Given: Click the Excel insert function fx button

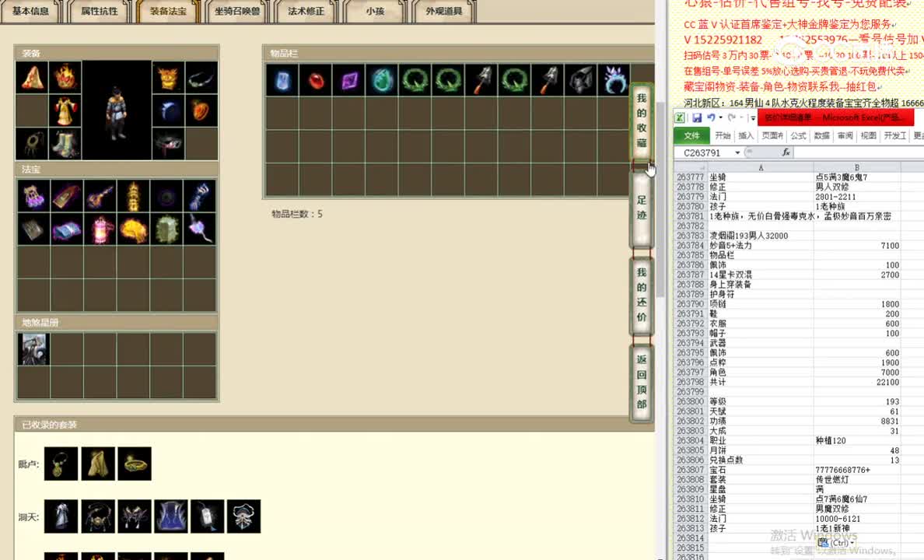Looking at the screenshot, I should tap(786, 152).
